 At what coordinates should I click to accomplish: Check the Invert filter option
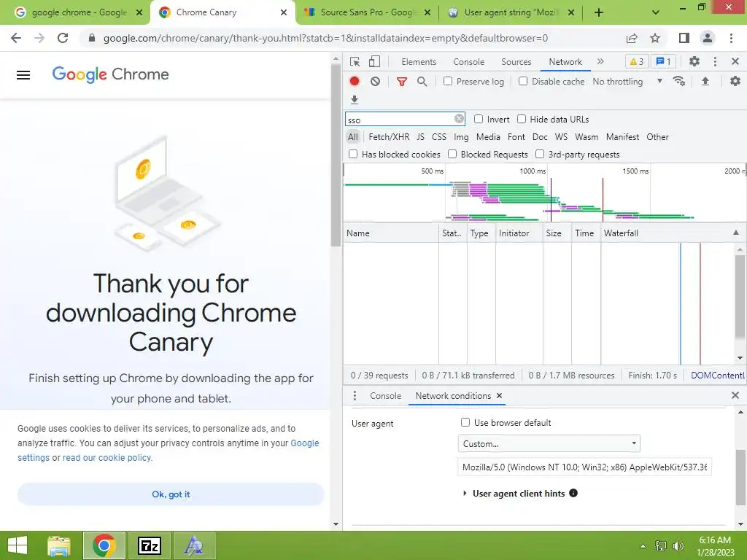pyautogui.click(x=479, y=119)
